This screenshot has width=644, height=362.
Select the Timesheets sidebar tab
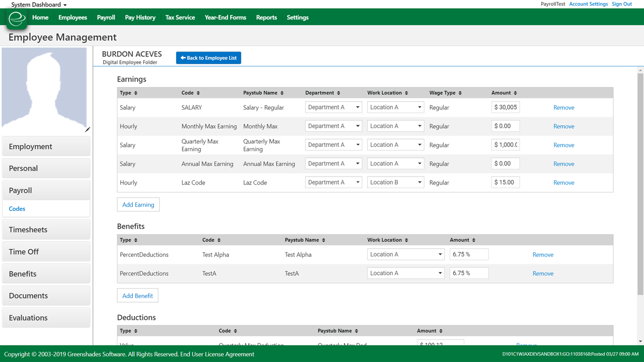click(46, 230)
